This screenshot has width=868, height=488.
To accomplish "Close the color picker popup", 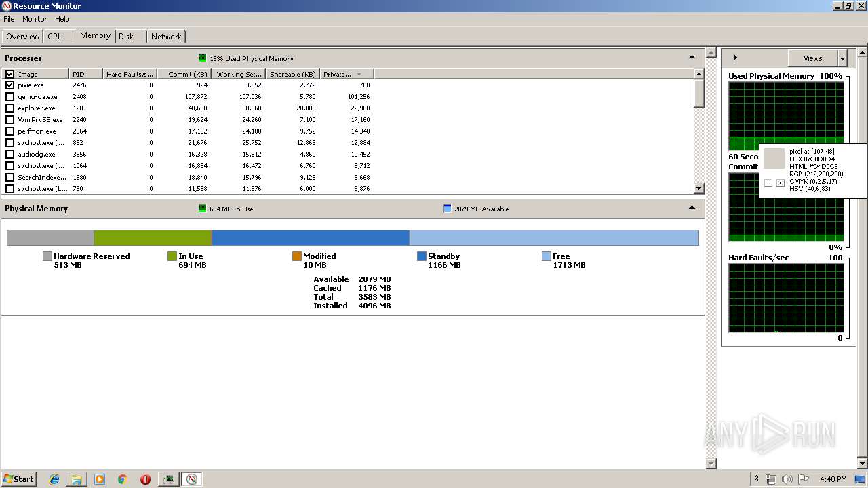I will click(x=780, y=183).
